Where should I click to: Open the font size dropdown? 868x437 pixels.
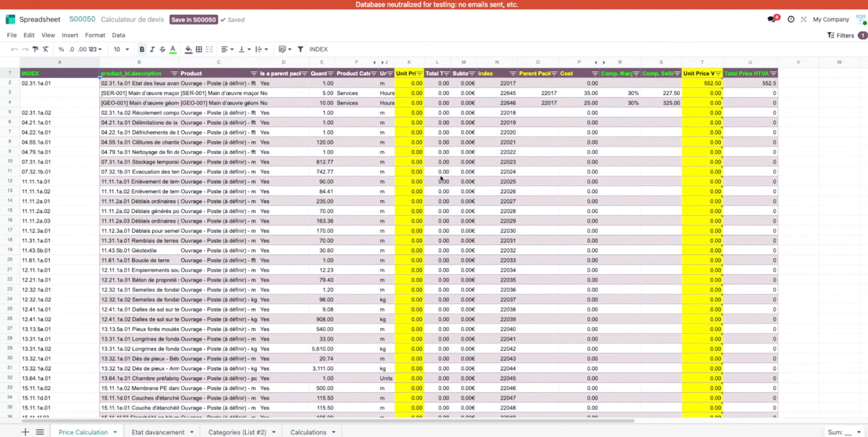click(x=121, y=50)
